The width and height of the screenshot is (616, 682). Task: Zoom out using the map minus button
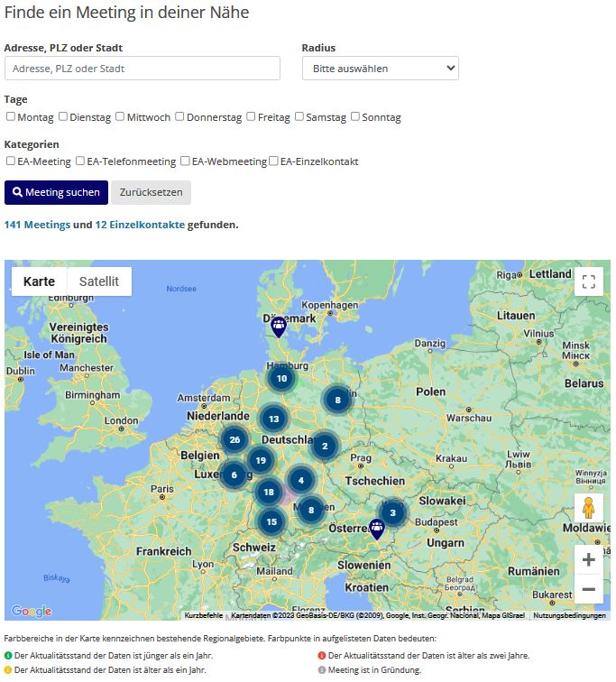click(589, 589)
